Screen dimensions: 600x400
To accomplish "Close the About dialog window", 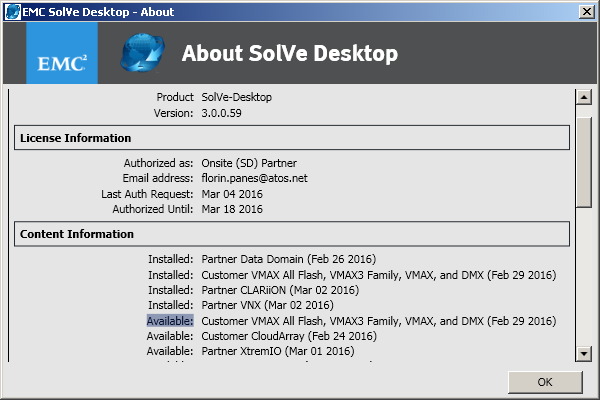I will click(x=587, y=12).
